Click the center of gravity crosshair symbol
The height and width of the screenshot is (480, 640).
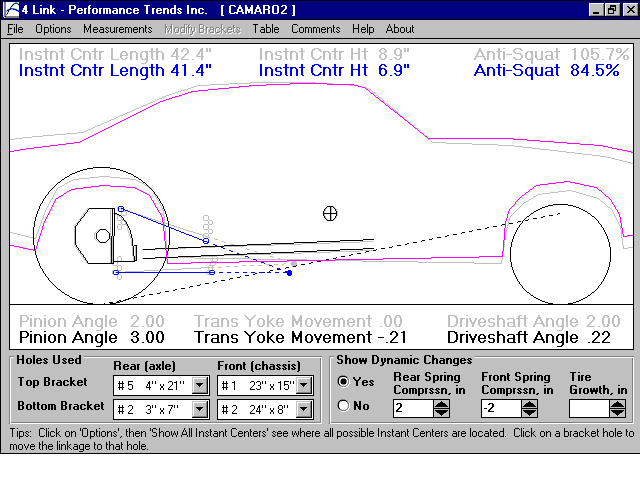[x=330, y=213]
